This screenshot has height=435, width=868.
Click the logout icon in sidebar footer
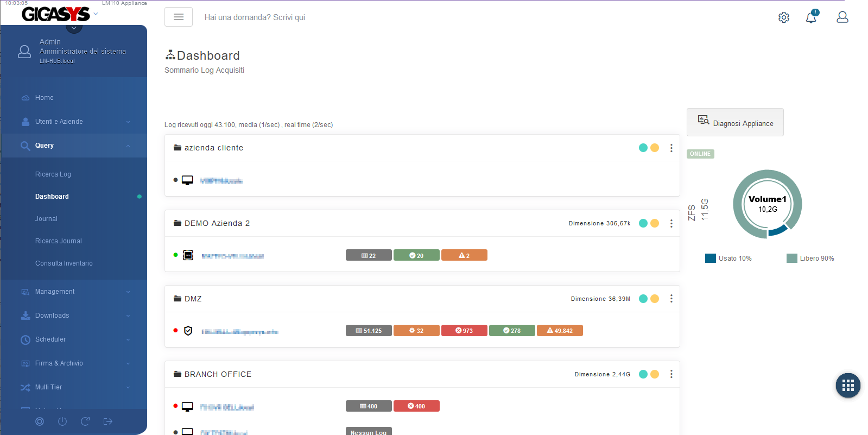pos(108,421)
